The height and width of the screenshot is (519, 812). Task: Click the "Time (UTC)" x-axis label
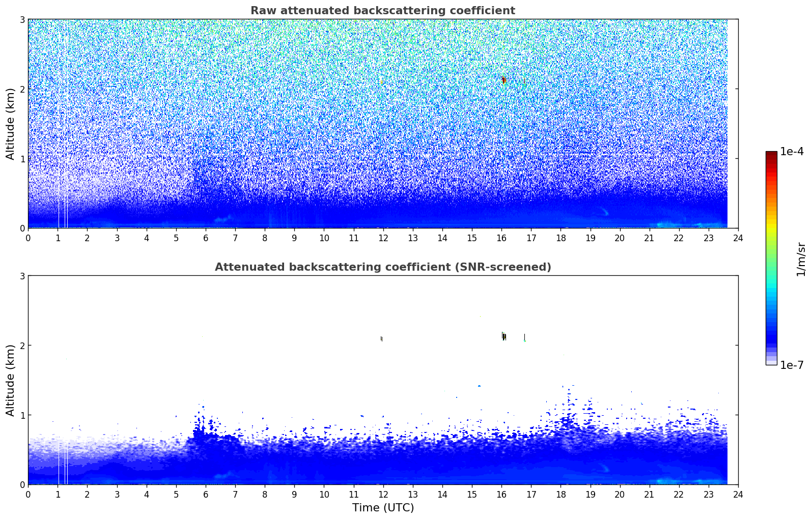click(383, 507)
